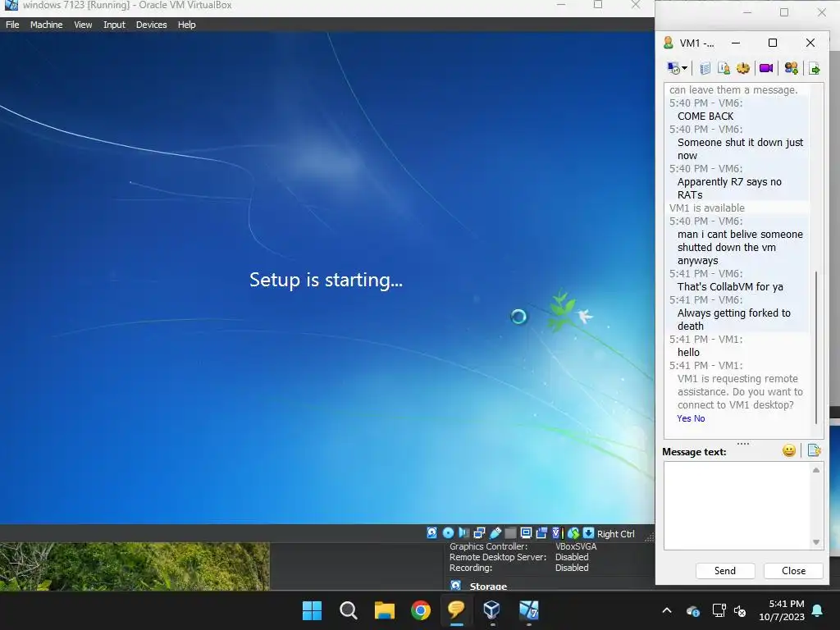
Task: Open the Devices menu
Action: 151,25
